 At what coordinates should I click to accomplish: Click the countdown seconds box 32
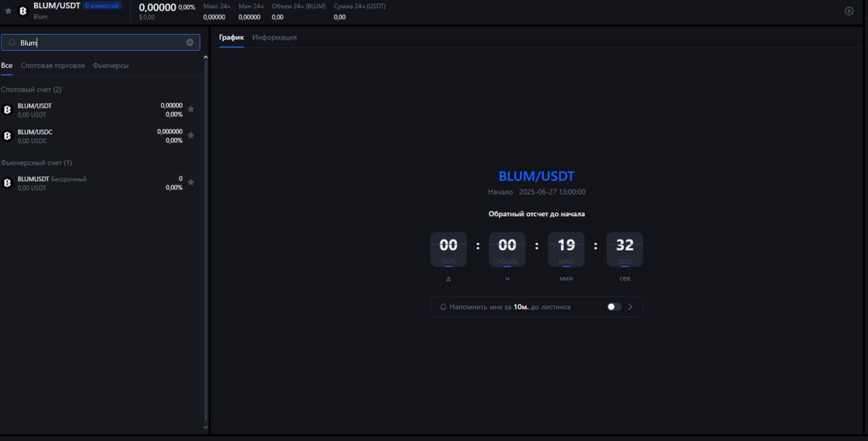(625, 250)
